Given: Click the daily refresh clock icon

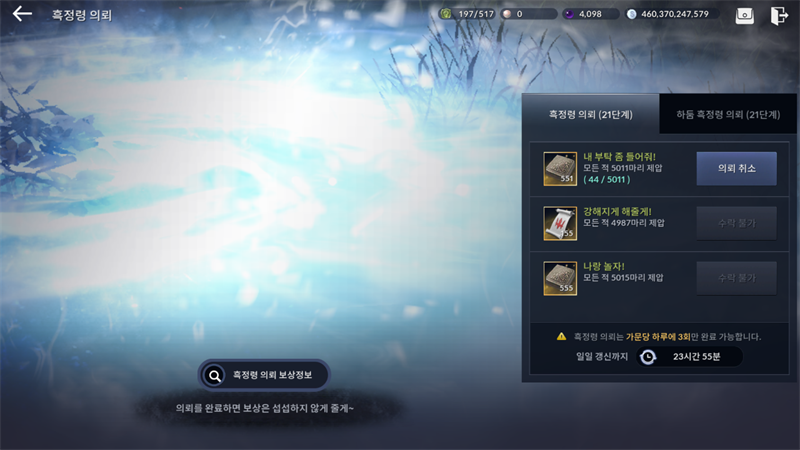Looking at the screenshot, I should (x=648, y=357).
